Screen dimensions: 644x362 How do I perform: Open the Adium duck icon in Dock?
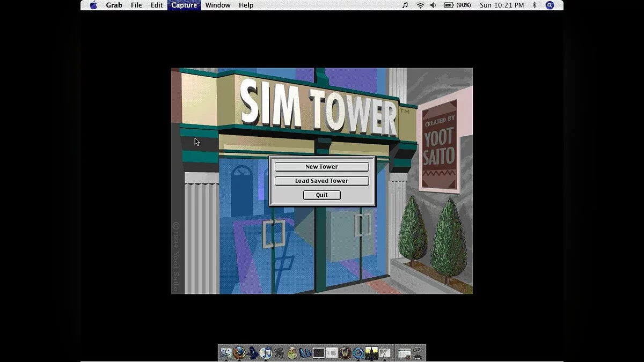coord(292,353)
